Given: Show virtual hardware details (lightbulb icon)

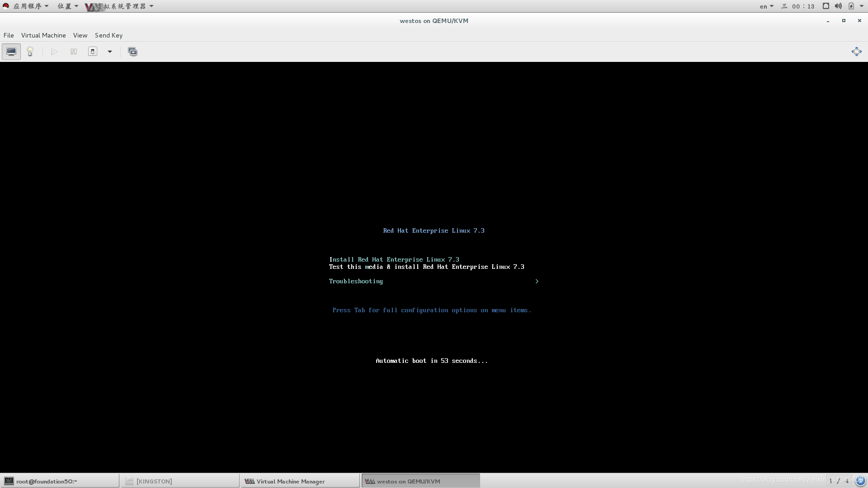Looking at the screenshot, I should pyautogui.click(x=30, y=52).
